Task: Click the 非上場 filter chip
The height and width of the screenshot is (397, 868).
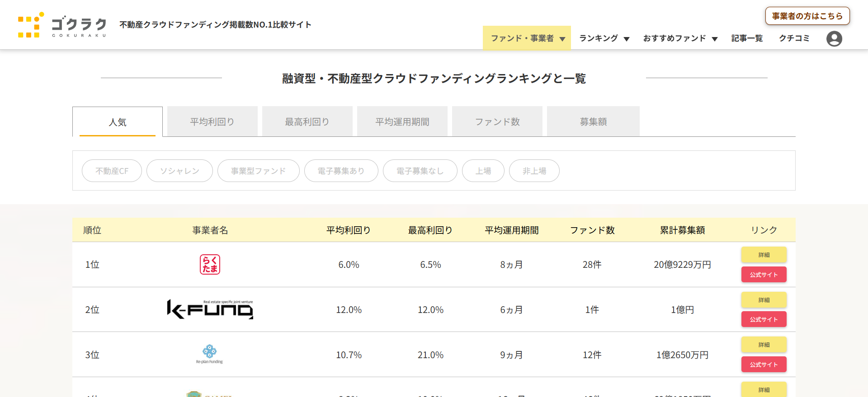Action: coord(534,171)
